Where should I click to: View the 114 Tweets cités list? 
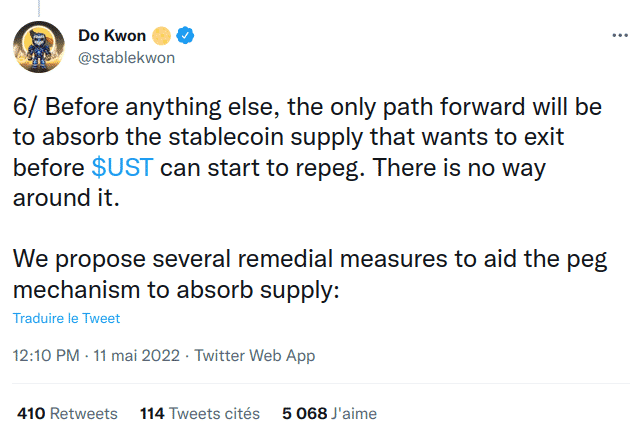click(x=200, y=414)
